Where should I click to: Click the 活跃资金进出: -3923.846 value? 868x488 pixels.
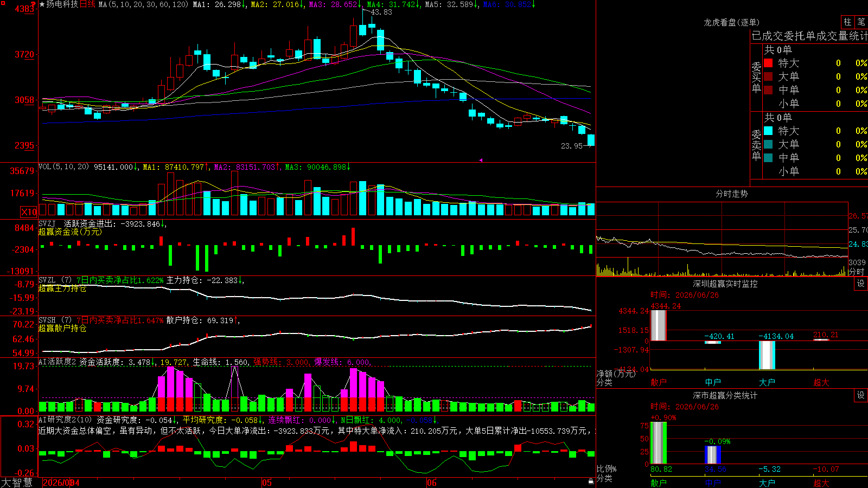point(112,223)
